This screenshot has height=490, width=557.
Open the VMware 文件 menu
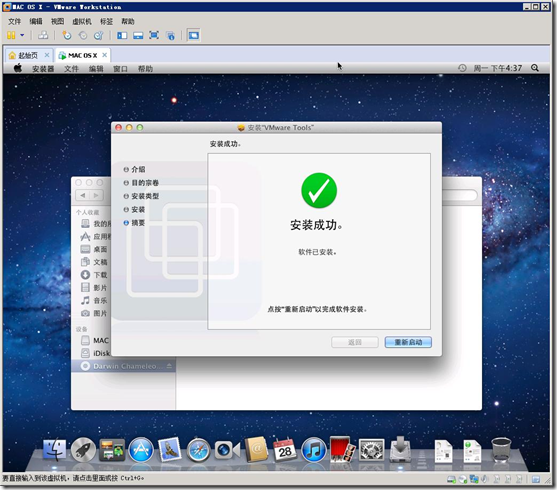click(x=15, y=21)
